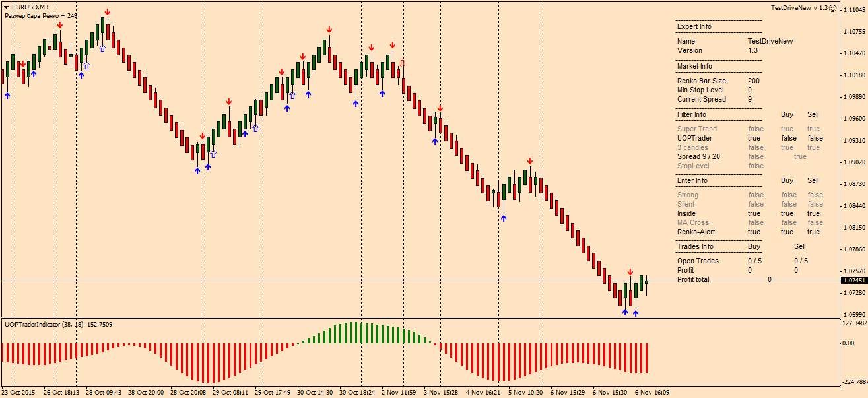Click the current price tag 1.07451

click(x=854, y=281)
